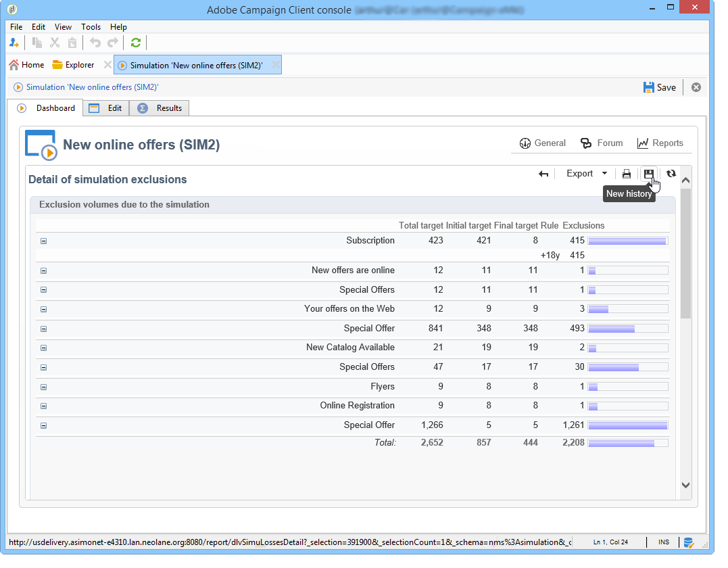
Task: Click the print report icon
Action: [x=627, y=174]
